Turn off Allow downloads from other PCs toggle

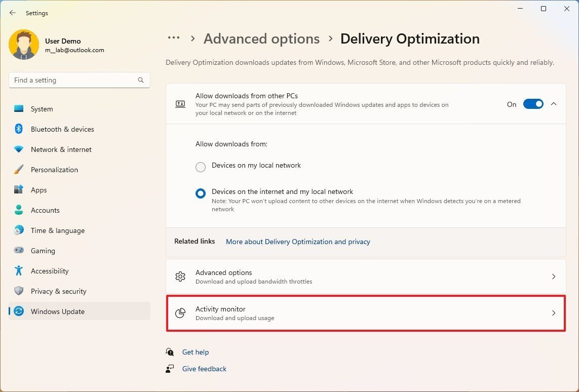pyautogui.click(x=533, y=104)
